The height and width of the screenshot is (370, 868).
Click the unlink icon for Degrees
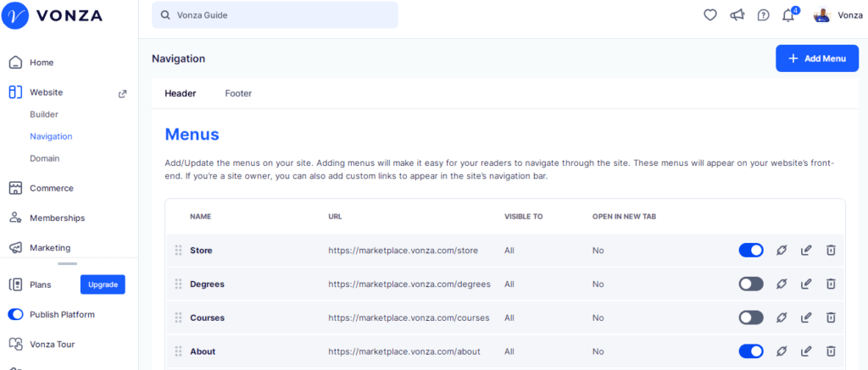coord(782,284)
